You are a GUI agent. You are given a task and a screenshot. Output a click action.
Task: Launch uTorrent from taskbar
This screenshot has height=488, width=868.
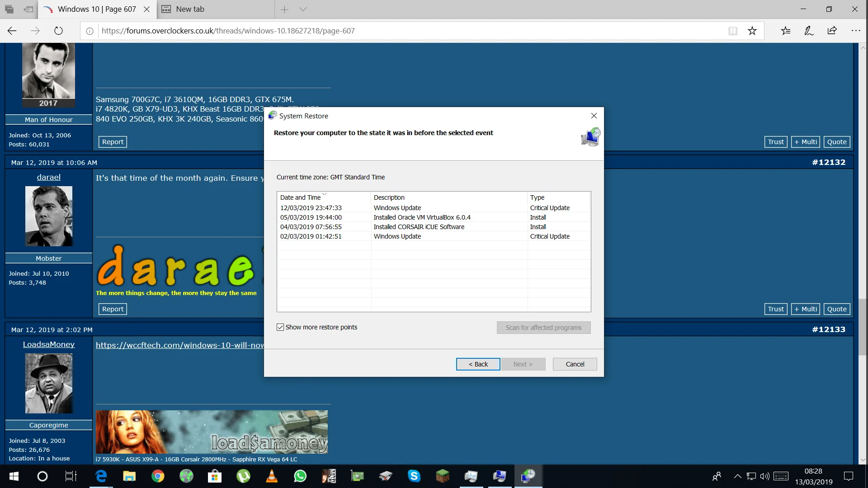[x=243, y=476]
